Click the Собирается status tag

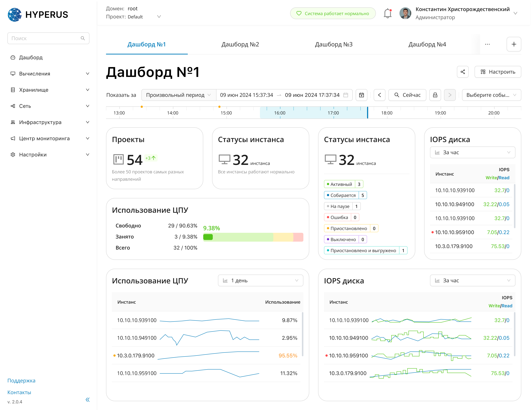[x=345, y=195]
